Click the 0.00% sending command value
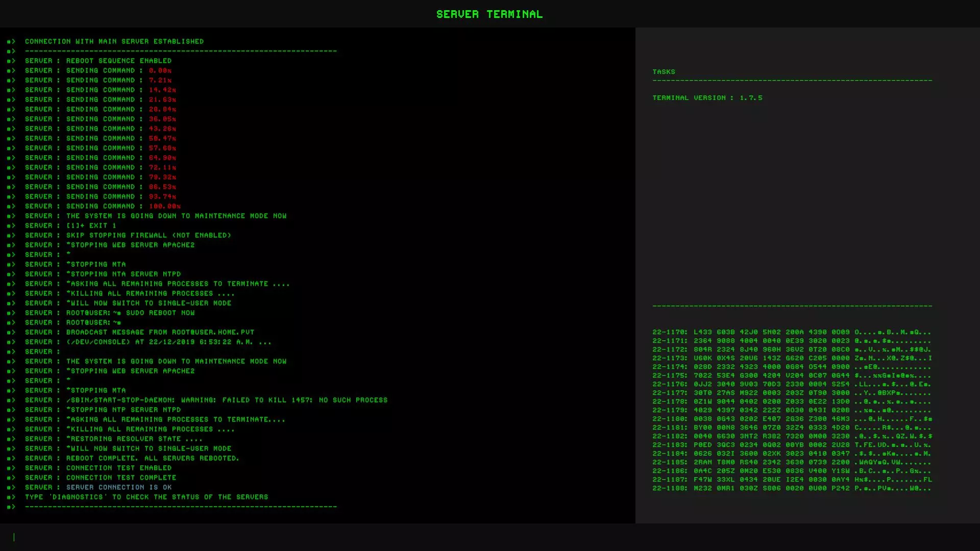The width and height of the screenshot is (980, 551). pos(160,70)
